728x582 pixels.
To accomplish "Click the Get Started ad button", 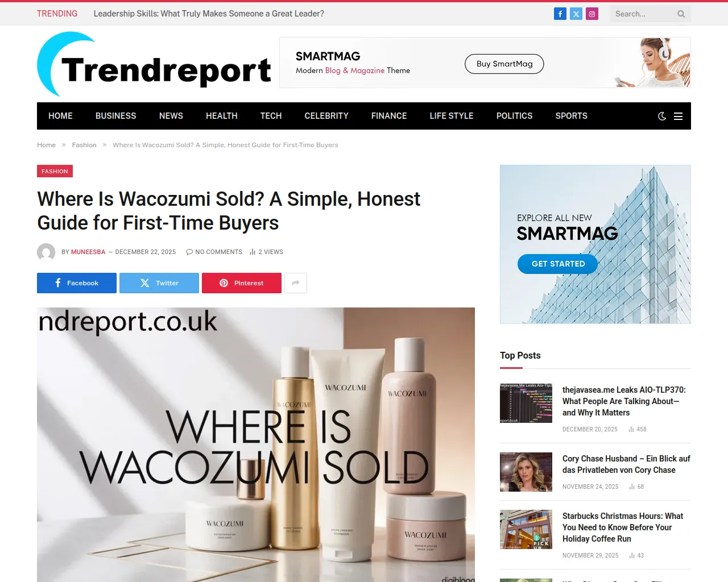I will click(558, 264).
